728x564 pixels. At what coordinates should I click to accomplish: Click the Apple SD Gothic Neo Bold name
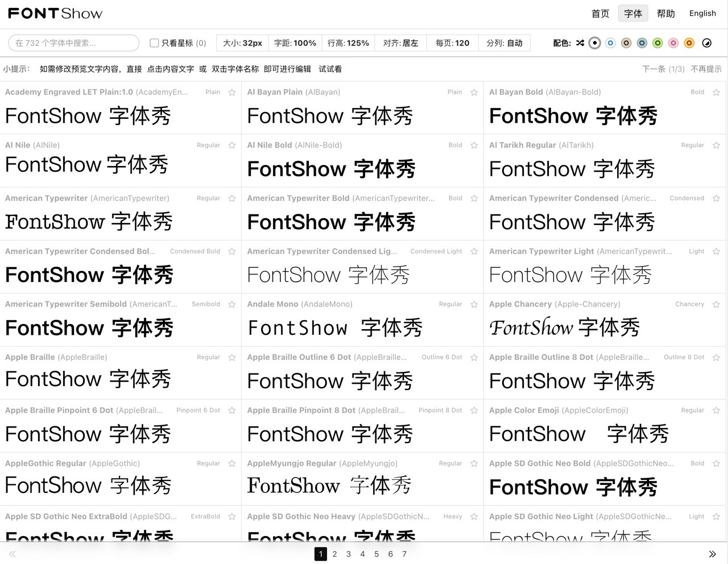(x=540, y=463)
